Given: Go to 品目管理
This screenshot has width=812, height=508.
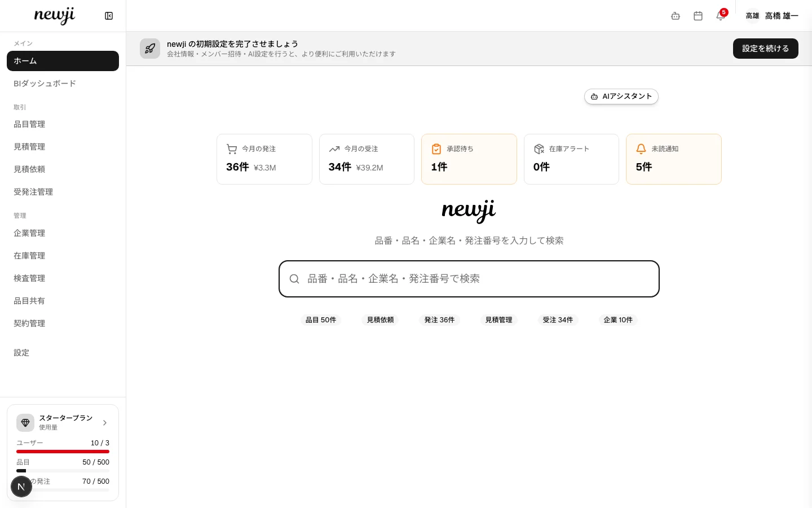Looking at the screenshot, I should 63,124.
